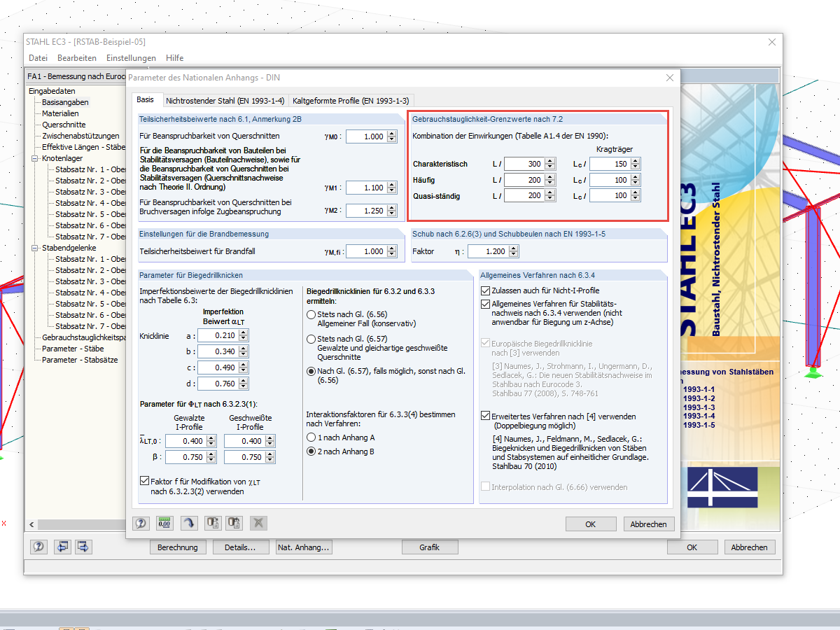Enable 'Zulassen auch für Nicht-I-Profile' checkbox
The height and width of the screenshot is (630, 840).
[486, 290]
